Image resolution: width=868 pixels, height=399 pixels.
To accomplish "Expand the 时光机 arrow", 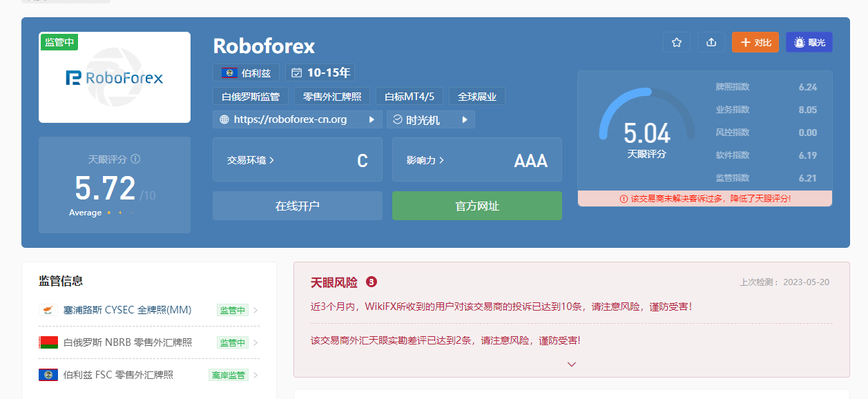I will [464, 119].
